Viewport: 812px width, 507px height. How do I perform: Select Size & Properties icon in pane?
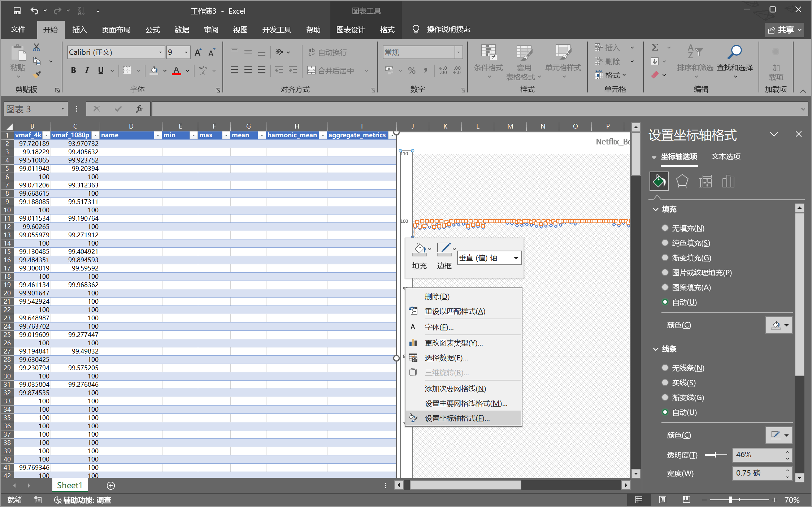point(705,181)
